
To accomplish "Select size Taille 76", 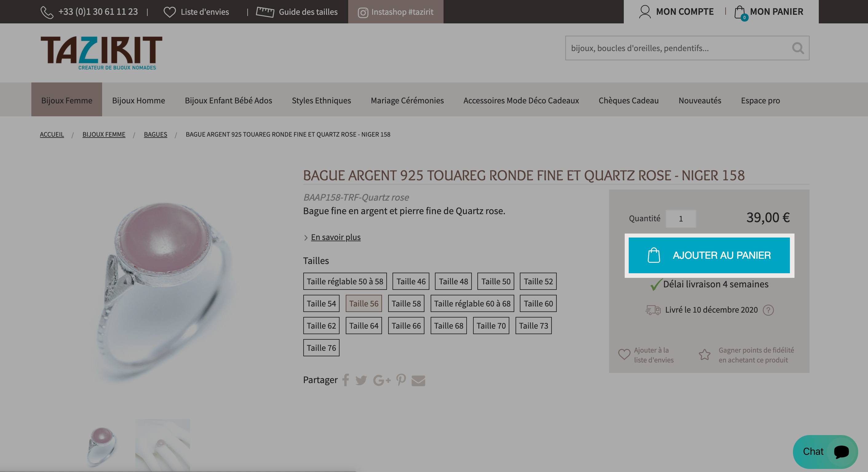I will click(x=321, y=348).
